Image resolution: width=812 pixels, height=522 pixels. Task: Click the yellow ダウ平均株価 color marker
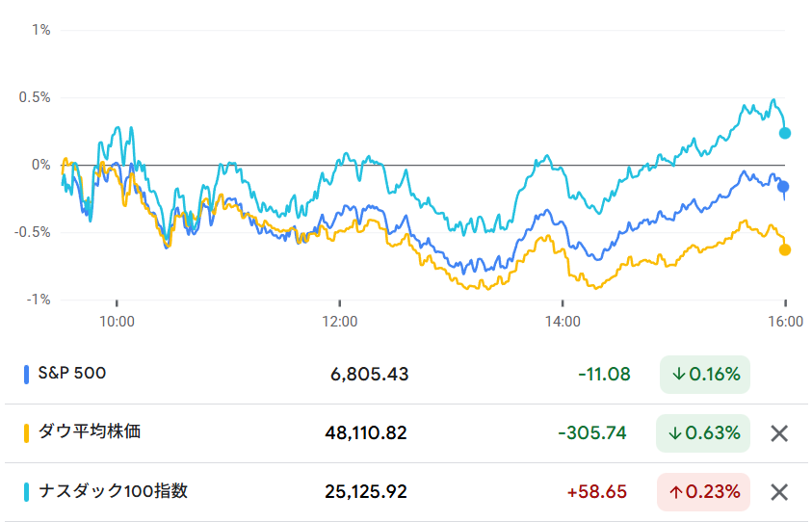tap(26, 433)
